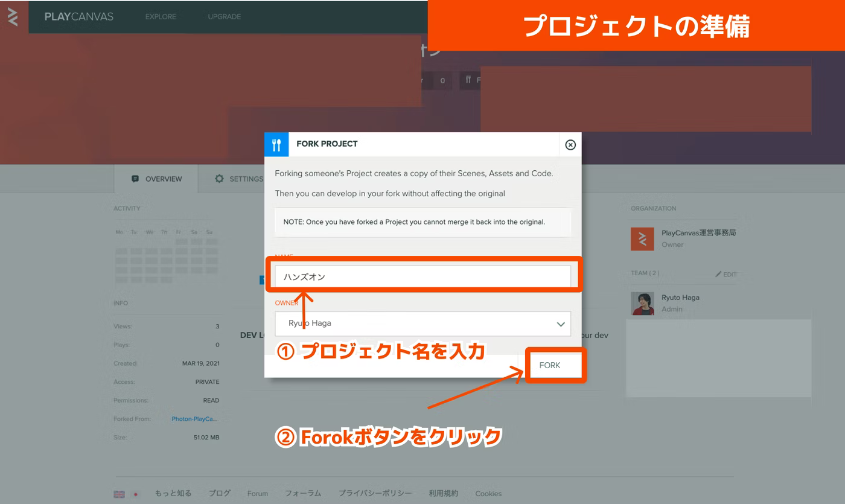
Task: Open the Cookies footer link
Action: (x=488, y=494)
